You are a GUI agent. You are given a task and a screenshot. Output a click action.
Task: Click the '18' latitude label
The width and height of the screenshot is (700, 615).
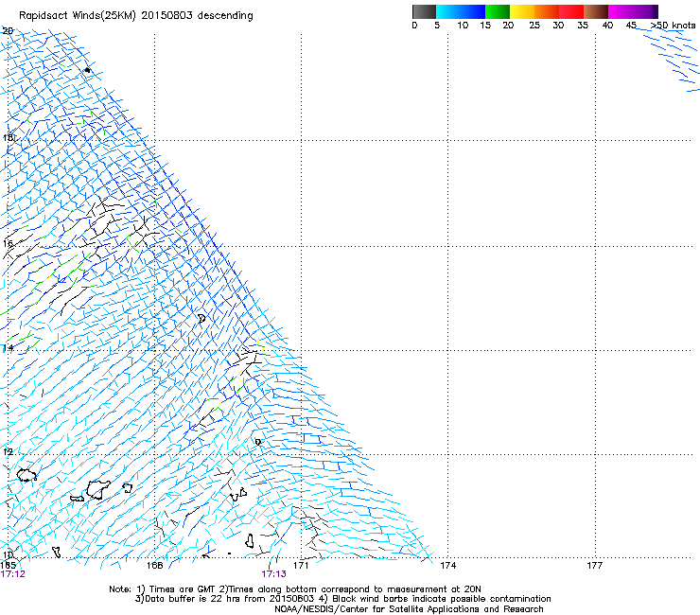coord(8,137)
